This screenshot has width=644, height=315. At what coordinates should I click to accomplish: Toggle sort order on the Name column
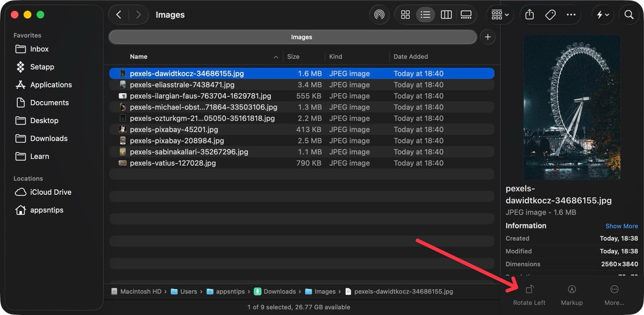(x=138, y=56)
